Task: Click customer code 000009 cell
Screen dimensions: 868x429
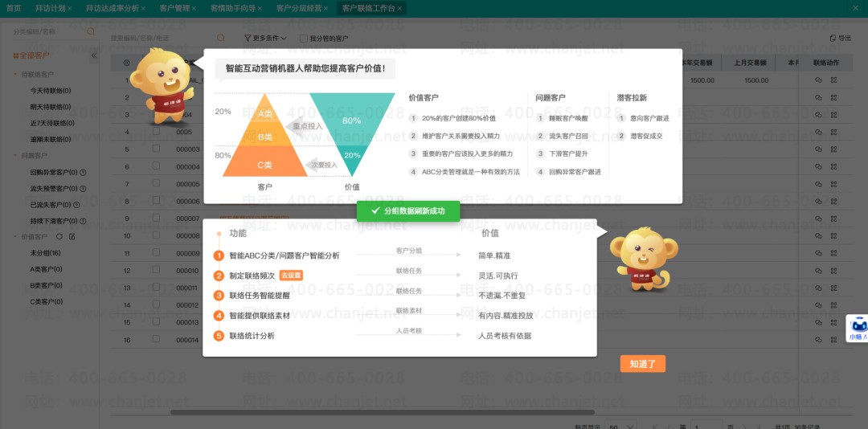Action: pyautogui.click(x=187, y=254)
